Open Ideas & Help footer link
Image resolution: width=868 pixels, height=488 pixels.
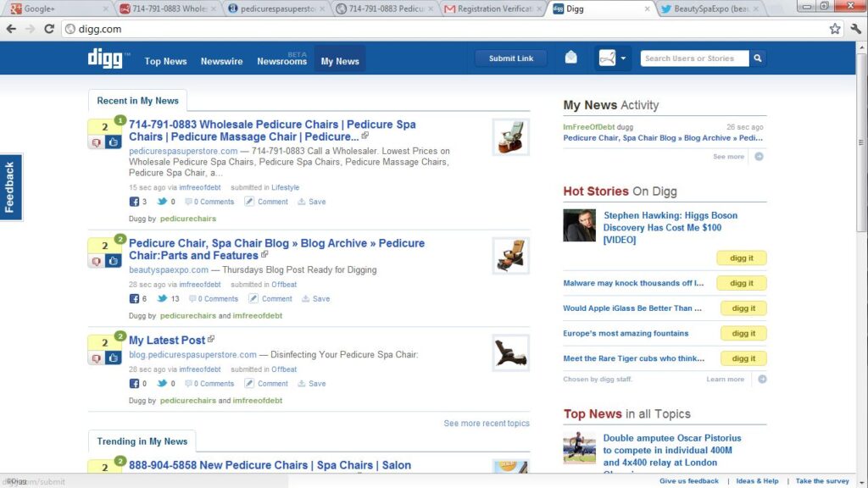tap(757, 481)
